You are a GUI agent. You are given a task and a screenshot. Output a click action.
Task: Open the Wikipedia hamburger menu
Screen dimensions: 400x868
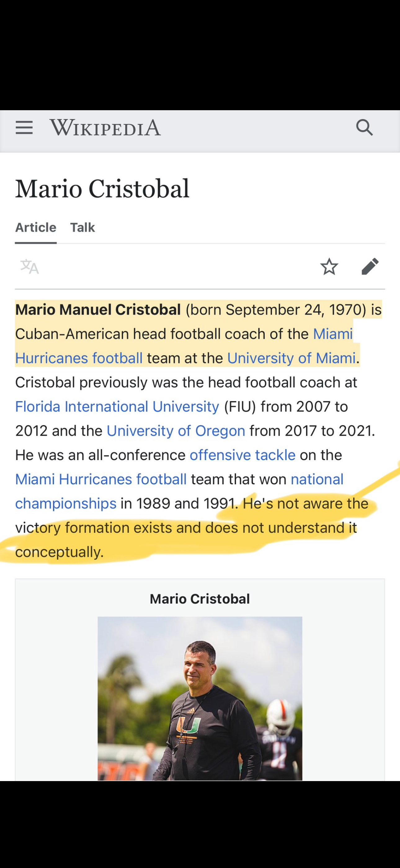click(x=24, y=128)
